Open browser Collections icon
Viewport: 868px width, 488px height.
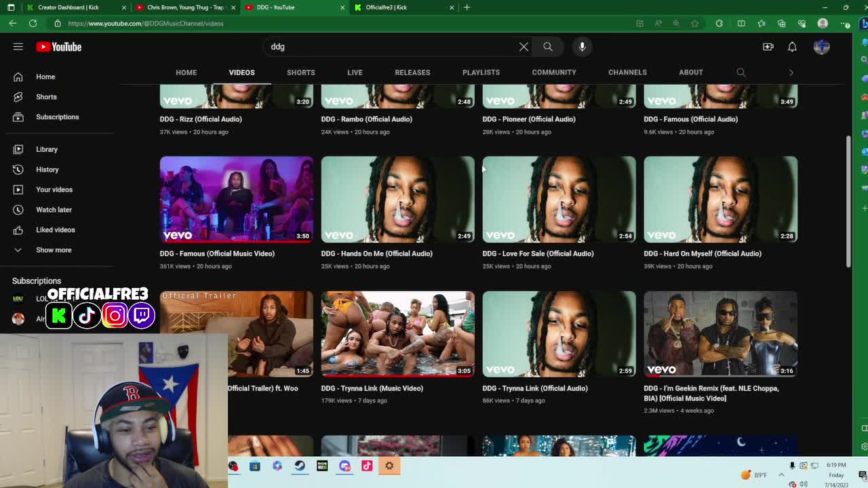click(782, 23)
